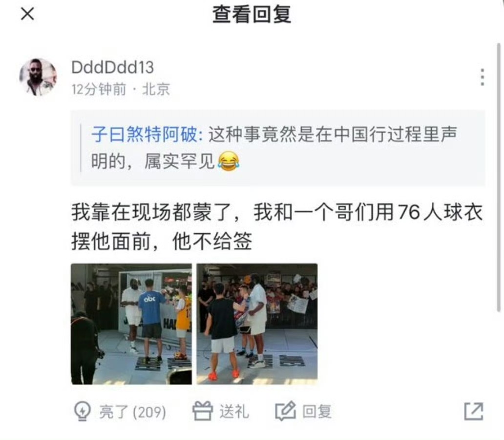504x440 pixels.
Task: Tap the 回复 reply label
Action: coord(317,412)
